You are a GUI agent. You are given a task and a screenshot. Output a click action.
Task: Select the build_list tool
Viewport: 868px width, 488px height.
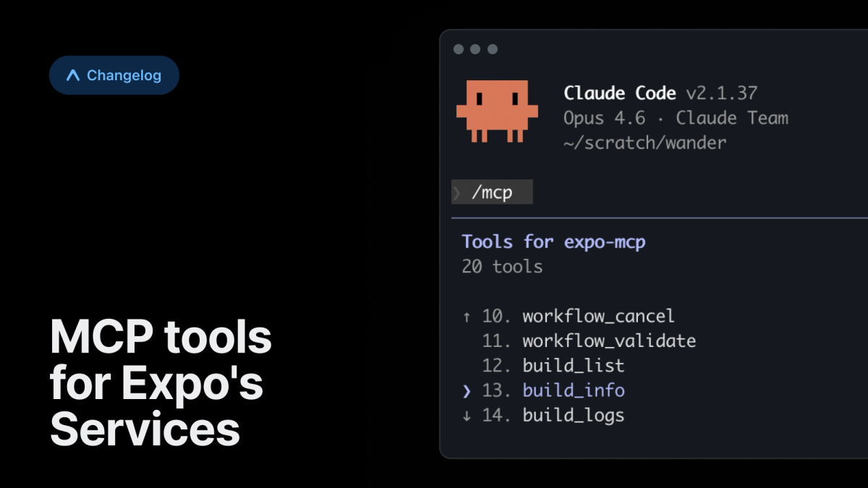(574, 366)
